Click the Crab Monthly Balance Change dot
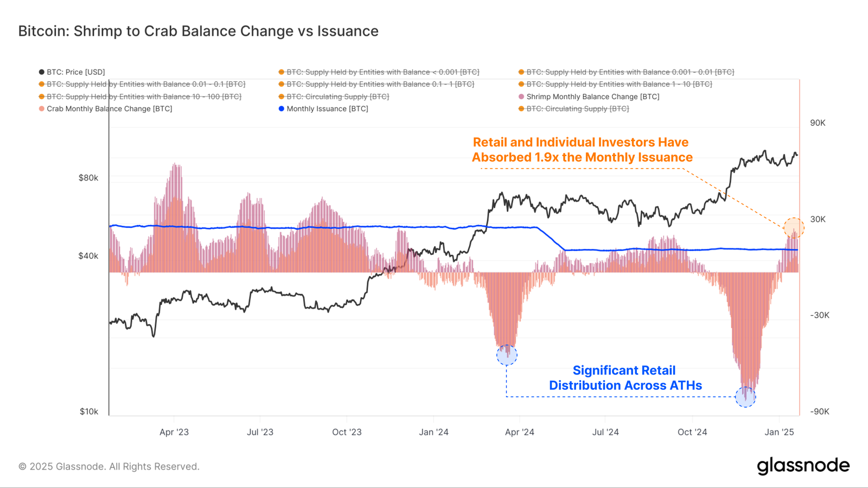Image resolution: width=868 pixels, height=488 pixels. (42, 109)
